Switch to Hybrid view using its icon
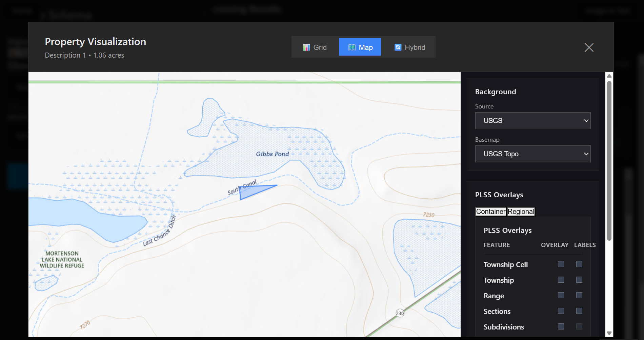The height and width of the screenshot is (340, 644). [397, 47]
